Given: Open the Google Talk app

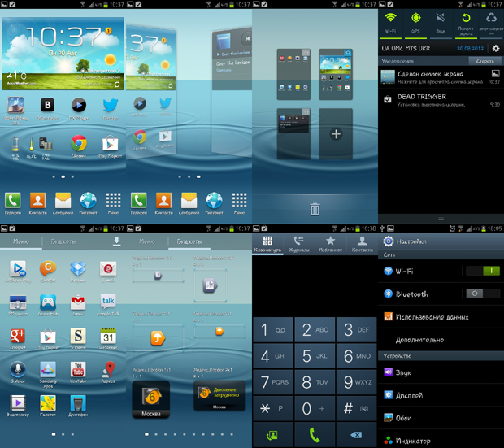Looking at the screenshot, I should pyautogui.click(x=108, y=302).
